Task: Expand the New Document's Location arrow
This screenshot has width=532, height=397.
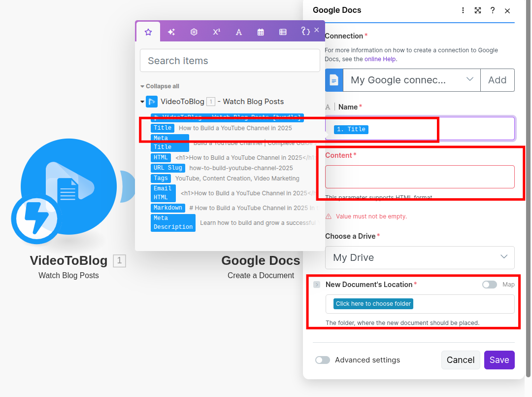Action: (317, 285)
